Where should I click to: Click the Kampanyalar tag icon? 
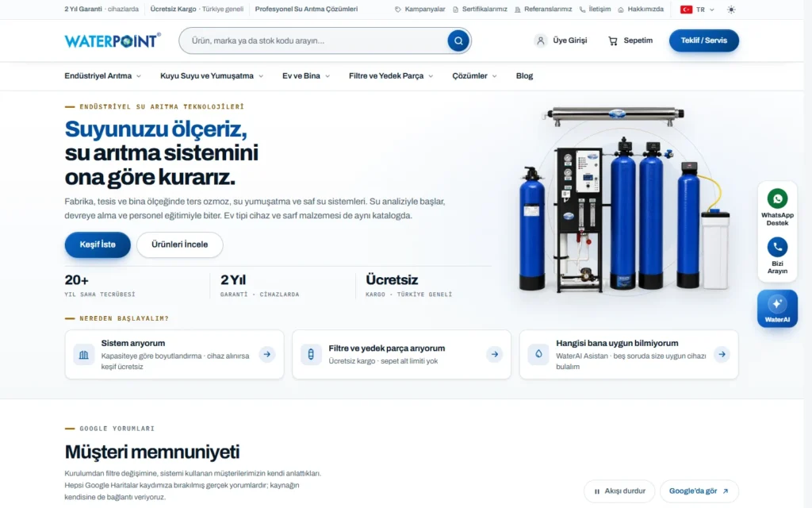(x=398, y=10)
